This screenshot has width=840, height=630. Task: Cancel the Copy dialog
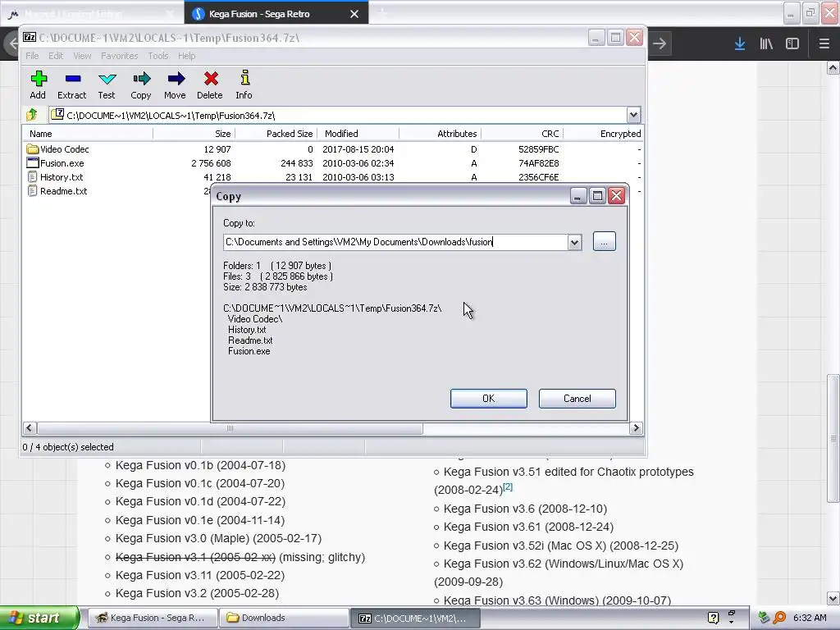click(577, 399)
